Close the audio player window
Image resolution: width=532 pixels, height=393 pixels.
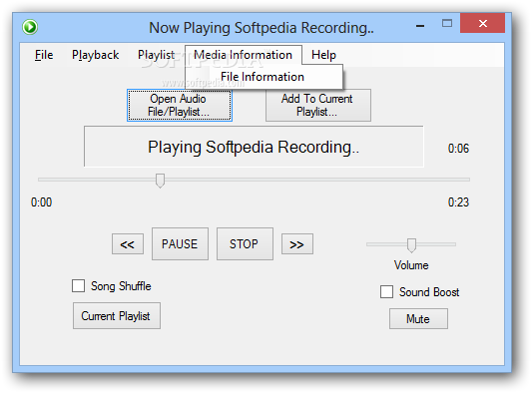482,23
